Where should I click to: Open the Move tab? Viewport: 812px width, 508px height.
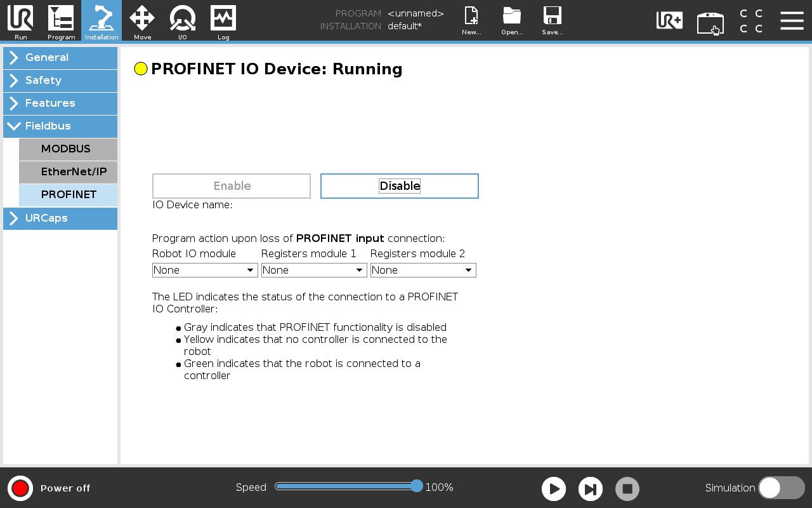coord(142,21)
